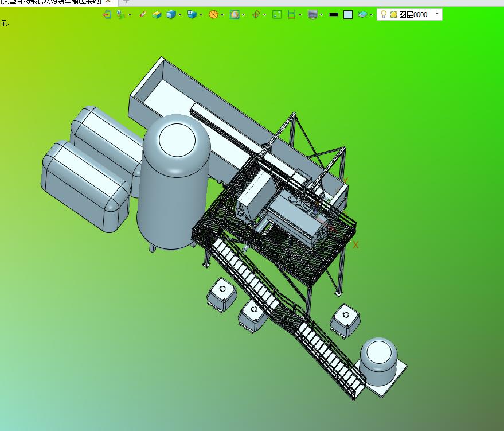Image resolution: width=504 pixels, height=431 pixels.
Task: Click the teal layer sheets icon
Action: (362, 14)
